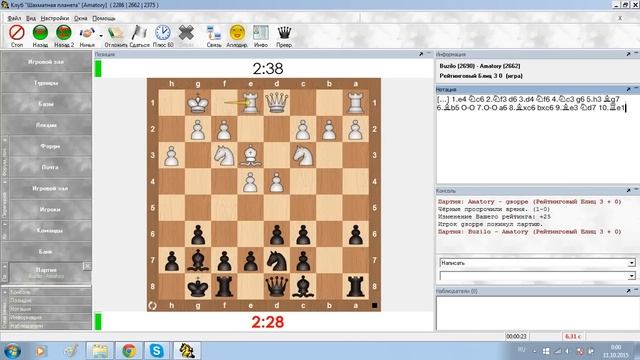This screenshot has width=640, height=360.
Task: Click the Назад green take-back icon
Action: click(x=40, y=33)
